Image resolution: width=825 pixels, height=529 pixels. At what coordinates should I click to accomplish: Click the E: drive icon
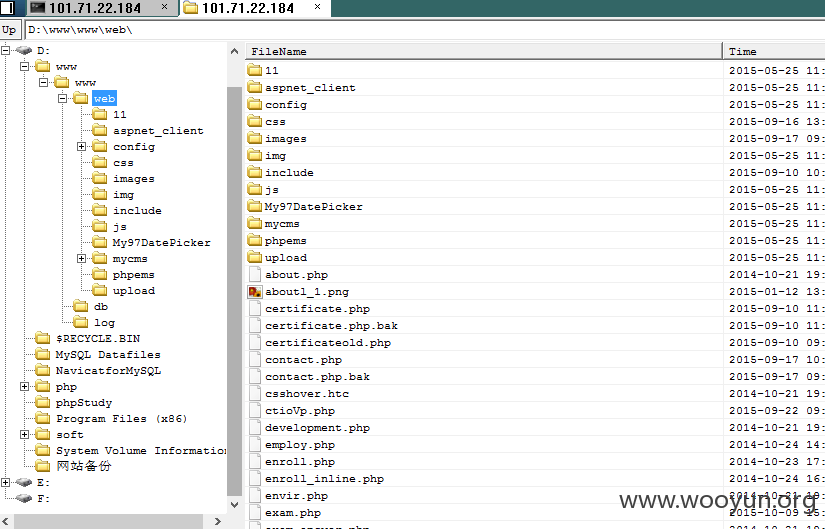tap(24, 482)
